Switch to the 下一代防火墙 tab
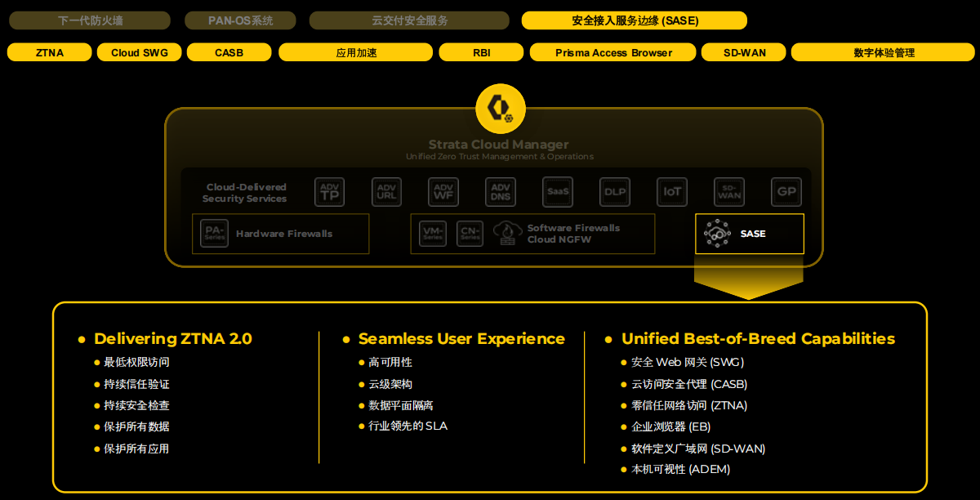 (90, 20)
